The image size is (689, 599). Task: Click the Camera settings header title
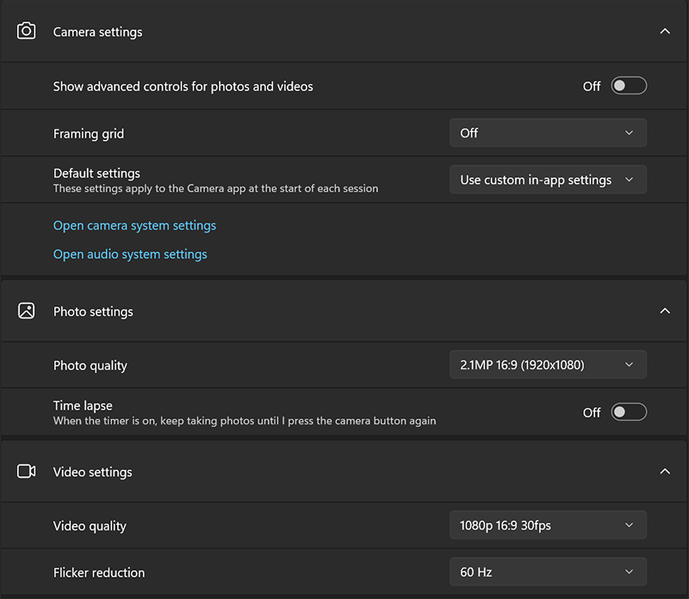(98, 32)
